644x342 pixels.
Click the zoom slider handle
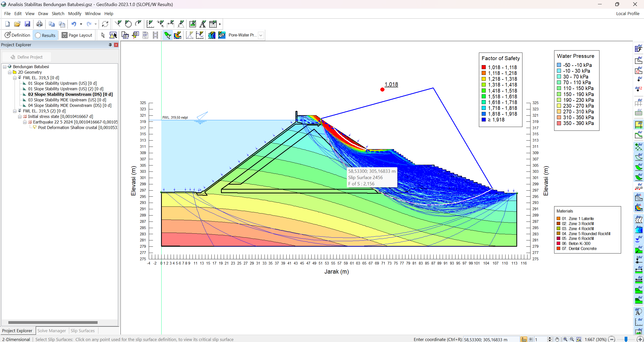pos(626,339)
